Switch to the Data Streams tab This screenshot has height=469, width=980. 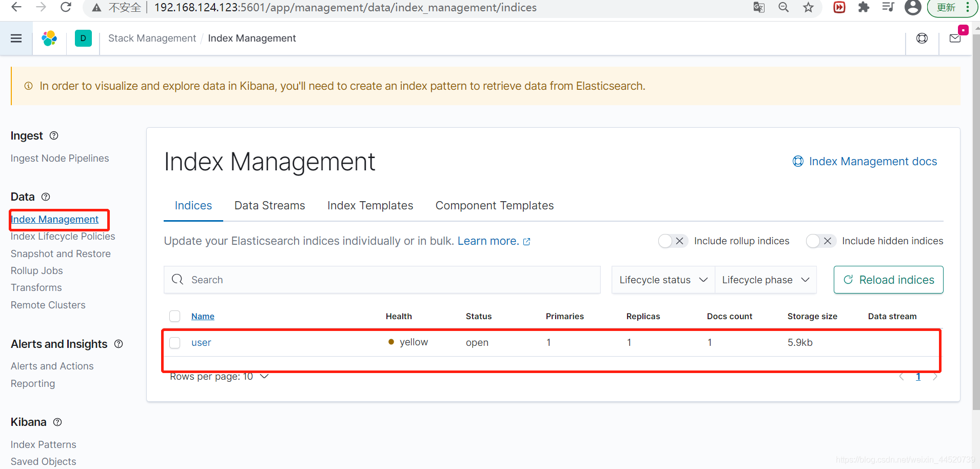tap(269, 205)
